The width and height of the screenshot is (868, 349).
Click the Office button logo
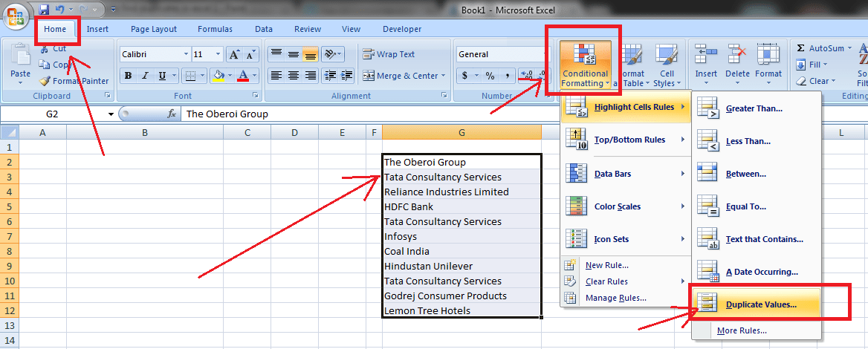[15, 17]
